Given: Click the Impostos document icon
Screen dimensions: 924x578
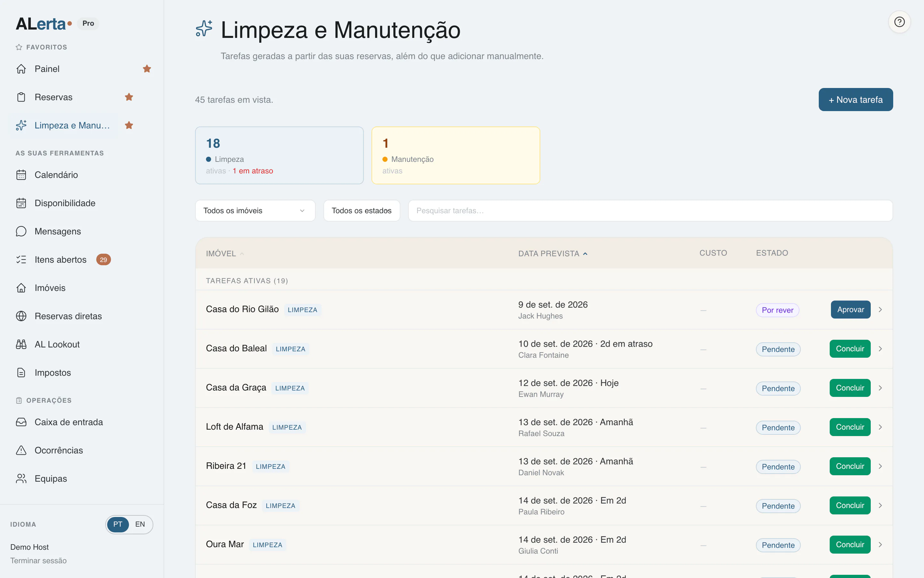Looking at the screenshot, I should [x=21, y=373].
